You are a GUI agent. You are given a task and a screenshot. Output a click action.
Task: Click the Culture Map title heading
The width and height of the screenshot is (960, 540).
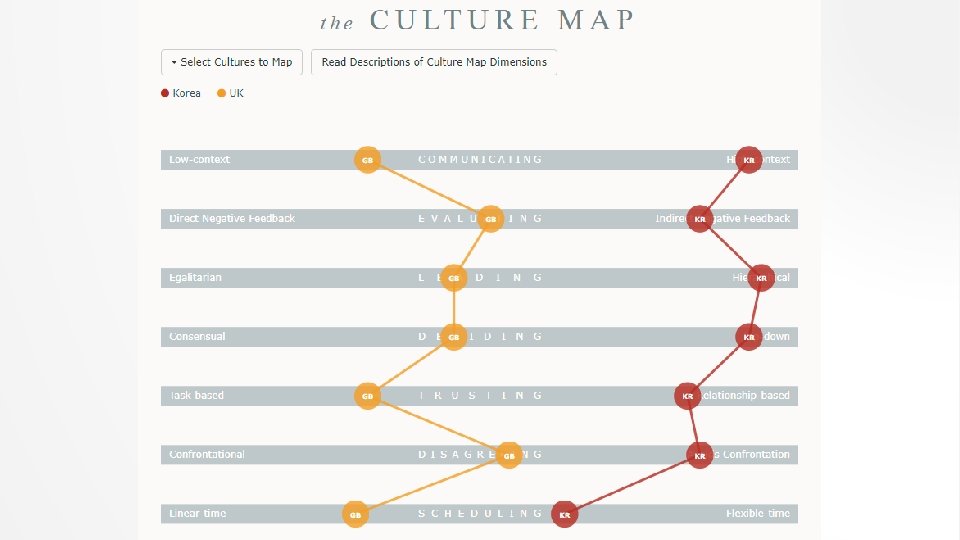[477, 20]
